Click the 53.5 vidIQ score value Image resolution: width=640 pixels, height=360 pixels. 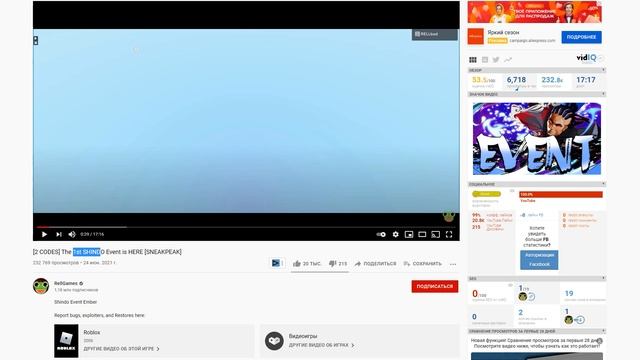[x=484, y=80]
